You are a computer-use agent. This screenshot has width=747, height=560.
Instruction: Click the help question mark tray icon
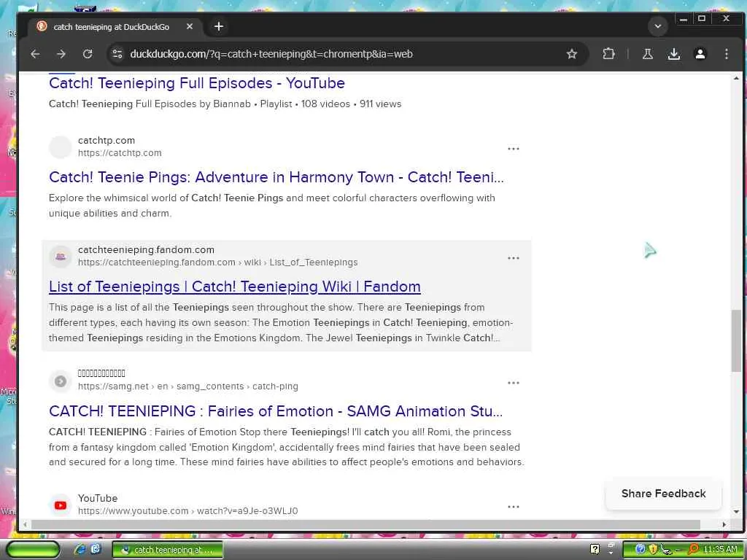[x=595, y=550]
